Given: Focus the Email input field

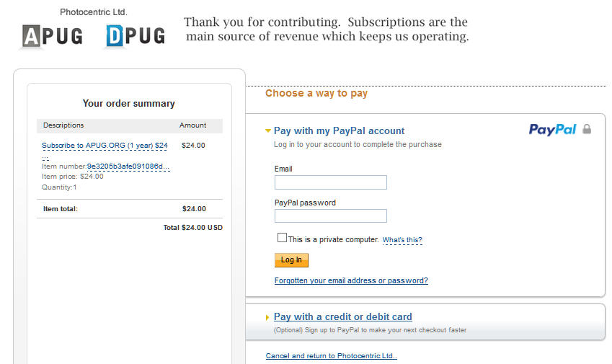Looking at the screenshot, I should [330, 182].
